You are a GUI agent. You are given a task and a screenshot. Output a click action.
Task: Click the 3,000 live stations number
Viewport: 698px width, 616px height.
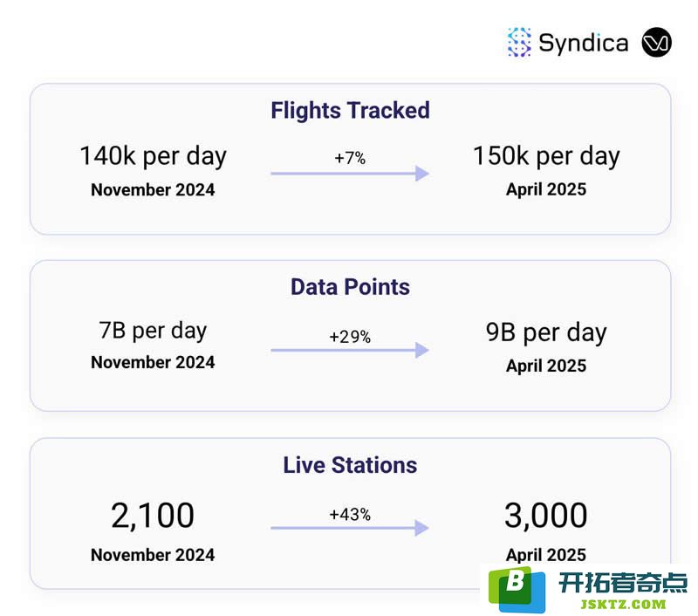tap(546, 516)
